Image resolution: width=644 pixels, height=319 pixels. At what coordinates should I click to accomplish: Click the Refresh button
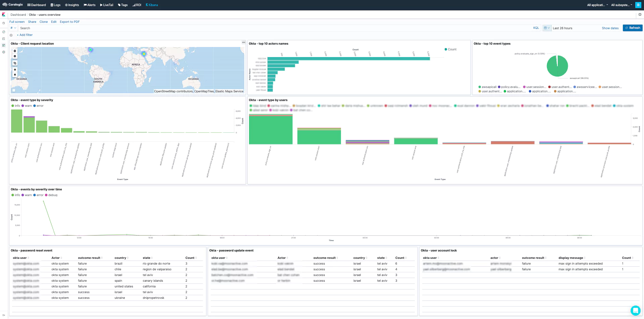pyautogui.click(x=633, y=28)
